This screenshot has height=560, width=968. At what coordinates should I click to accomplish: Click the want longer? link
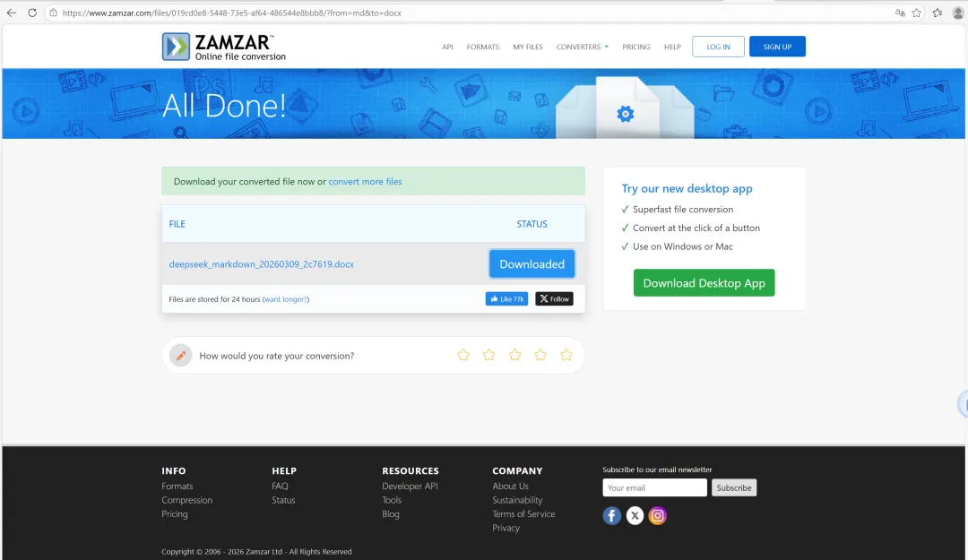(x=286, y=299)
